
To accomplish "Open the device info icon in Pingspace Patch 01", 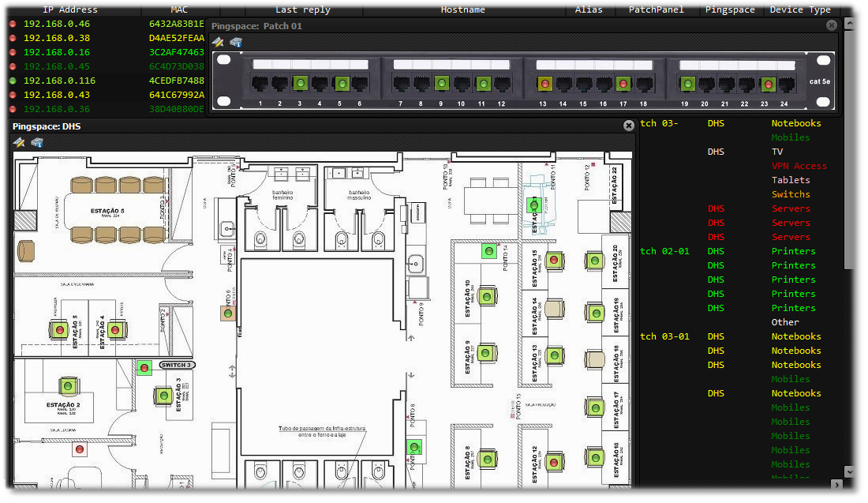I will tap(236, 42).
